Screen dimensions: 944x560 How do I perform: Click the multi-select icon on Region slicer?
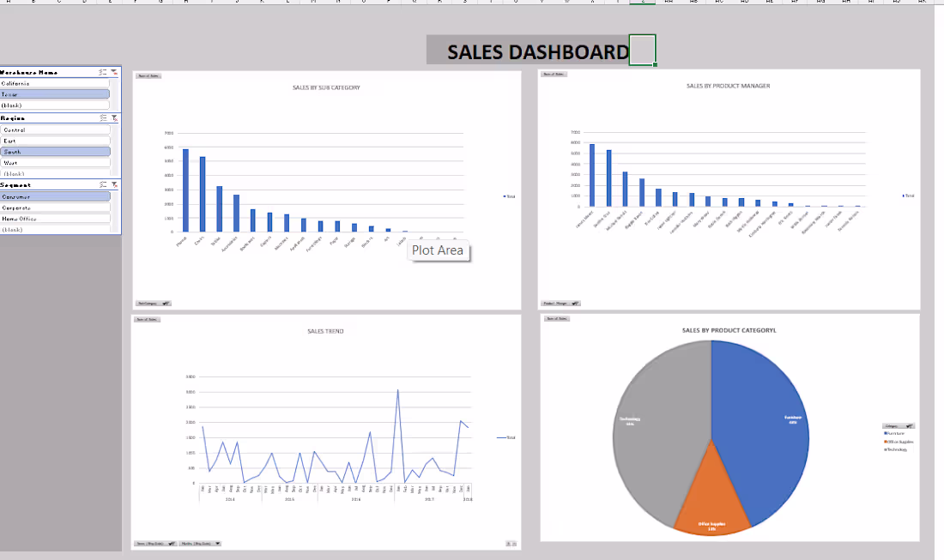coord(103,118)
